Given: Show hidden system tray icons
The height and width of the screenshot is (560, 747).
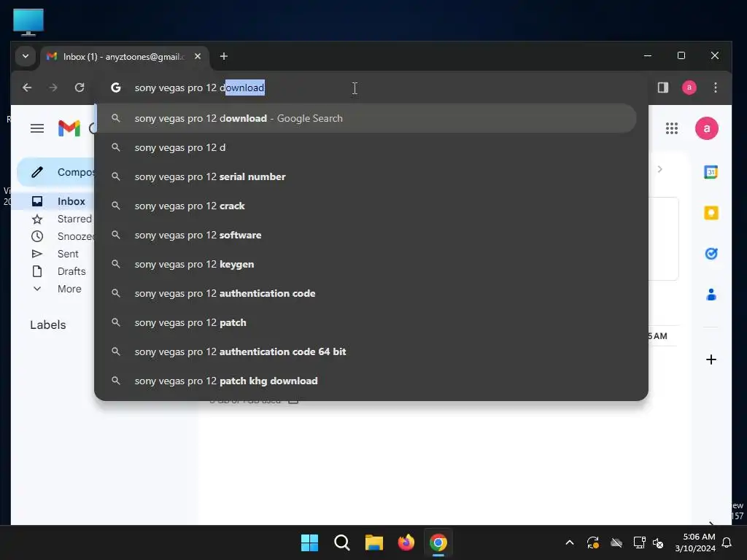Looking at the screenshot, I should pyautogui.click(x=569, y=542).
